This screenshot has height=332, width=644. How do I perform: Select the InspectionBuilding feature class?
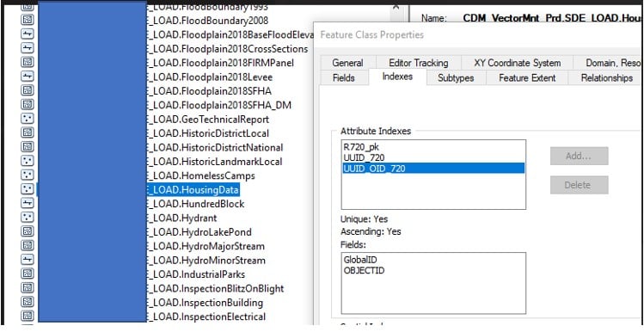click(x=205, y=303)
